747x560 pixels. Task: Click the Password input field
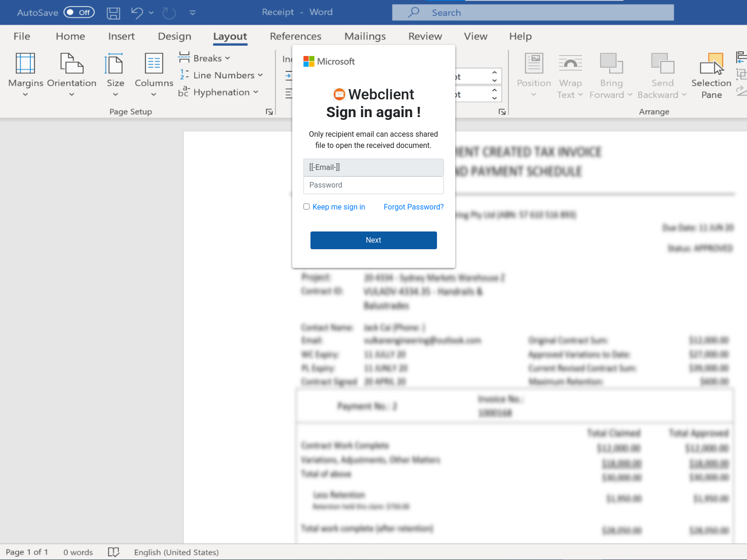(373, 185)
